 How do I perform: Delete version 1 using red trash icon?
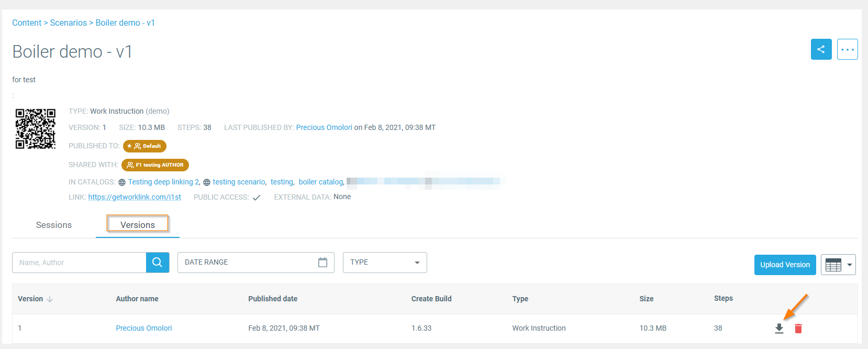(798, 329)
